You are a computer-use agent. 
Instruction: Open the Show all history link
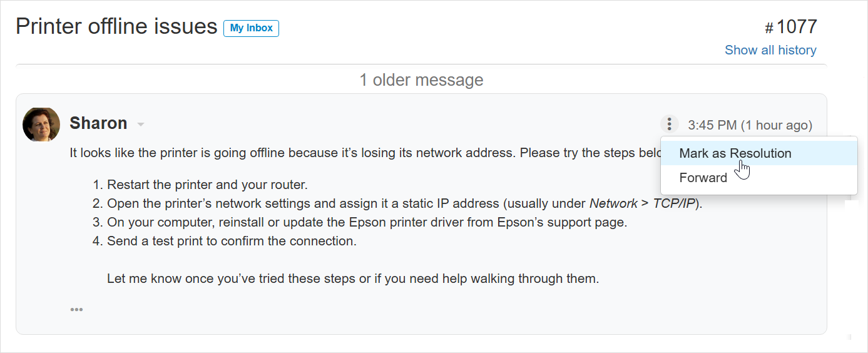(x=770, y=50)
